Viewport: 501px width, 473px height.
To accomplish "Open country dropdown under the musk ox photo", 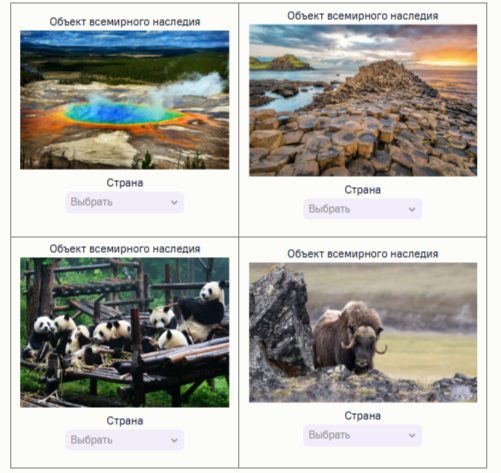I will tap(362, 435).
